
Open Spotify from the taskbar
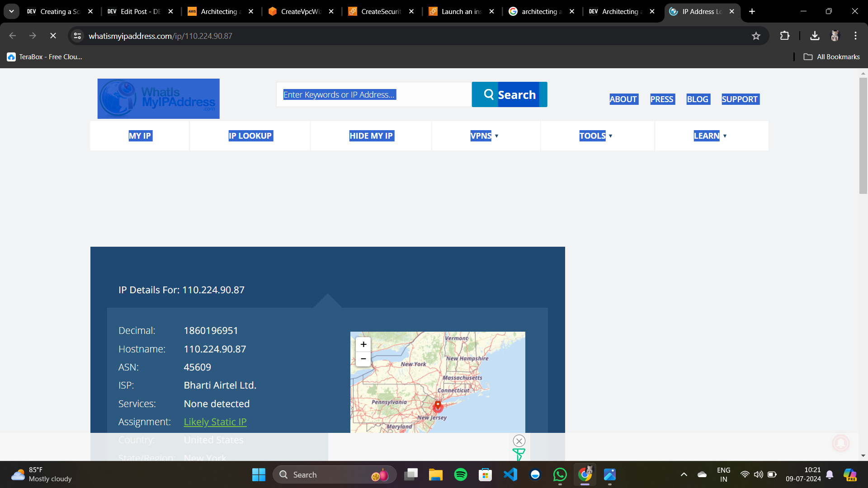tap(460, 474)
